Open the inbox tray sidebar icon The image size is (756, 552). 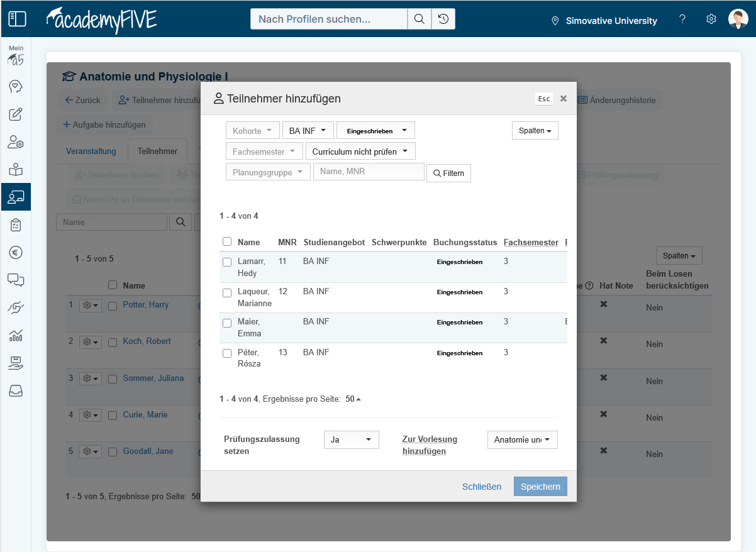coord(16,390)
